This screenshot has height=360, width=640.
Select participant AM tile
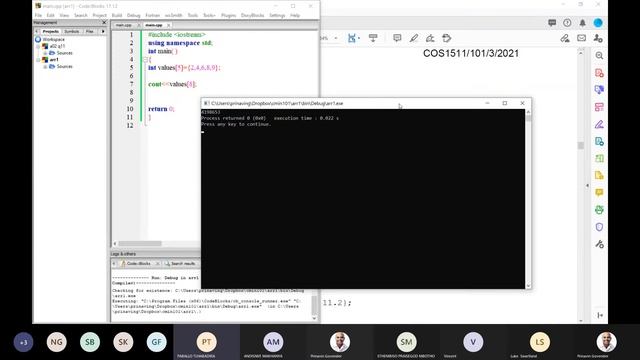[x=273, y=342]
